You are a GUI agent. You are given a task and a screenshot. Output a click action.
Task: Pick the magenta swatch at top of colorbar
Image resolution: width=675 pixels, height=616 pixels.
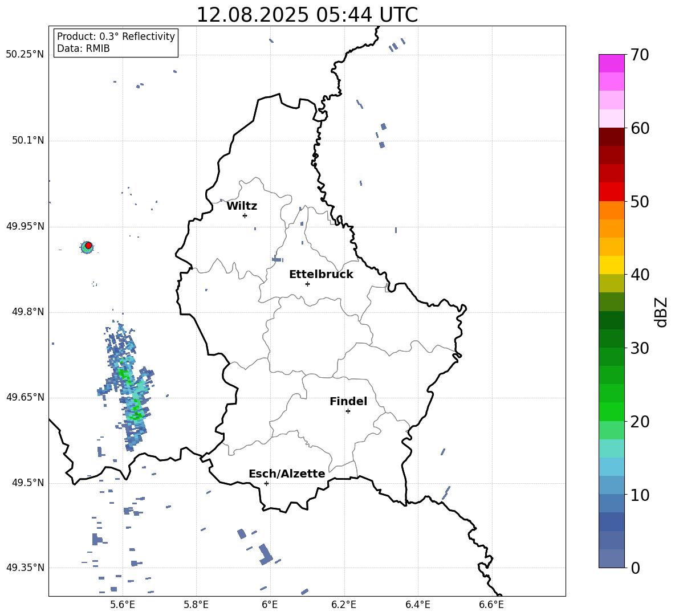point(611,63)
